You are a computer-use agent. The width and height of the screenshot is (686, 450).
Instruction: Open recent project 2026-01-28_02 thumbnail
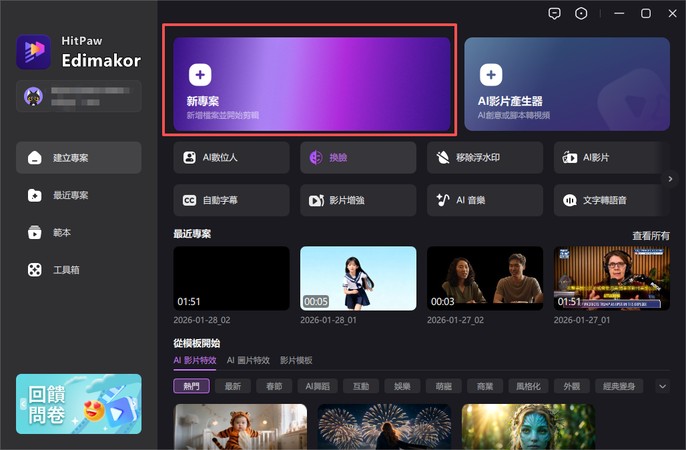231,278
